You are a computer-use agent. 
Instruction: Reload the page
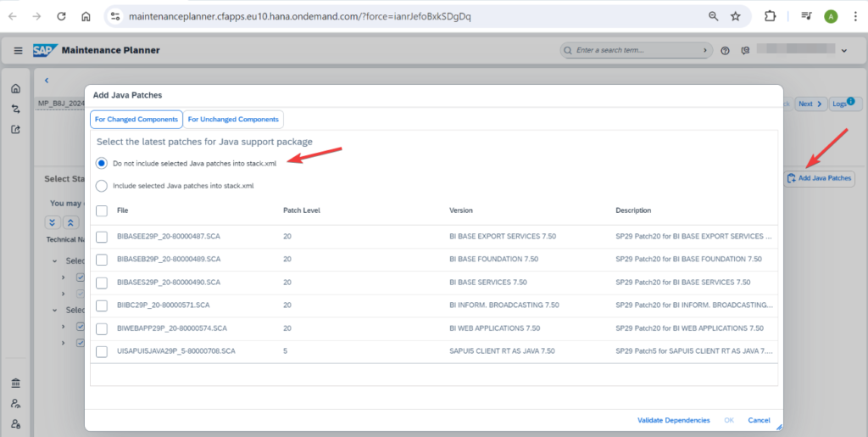[61, 17]
